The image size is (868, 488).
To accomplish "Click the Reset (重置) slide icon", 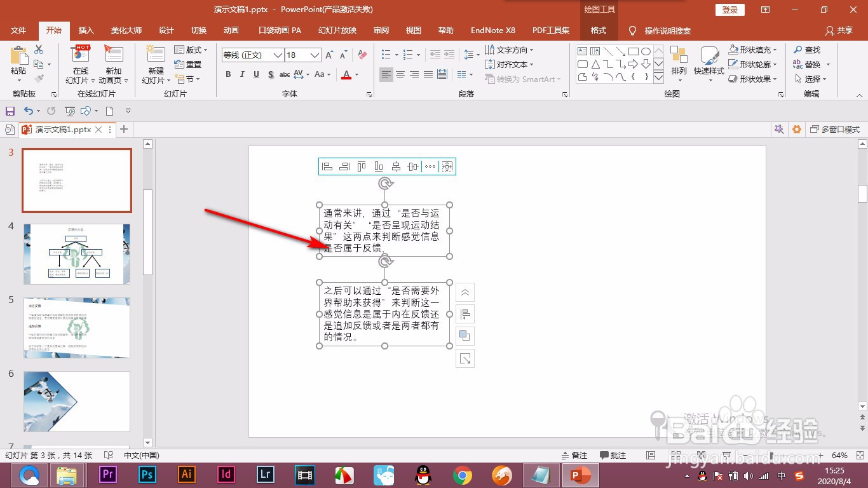I will point(188,64).
